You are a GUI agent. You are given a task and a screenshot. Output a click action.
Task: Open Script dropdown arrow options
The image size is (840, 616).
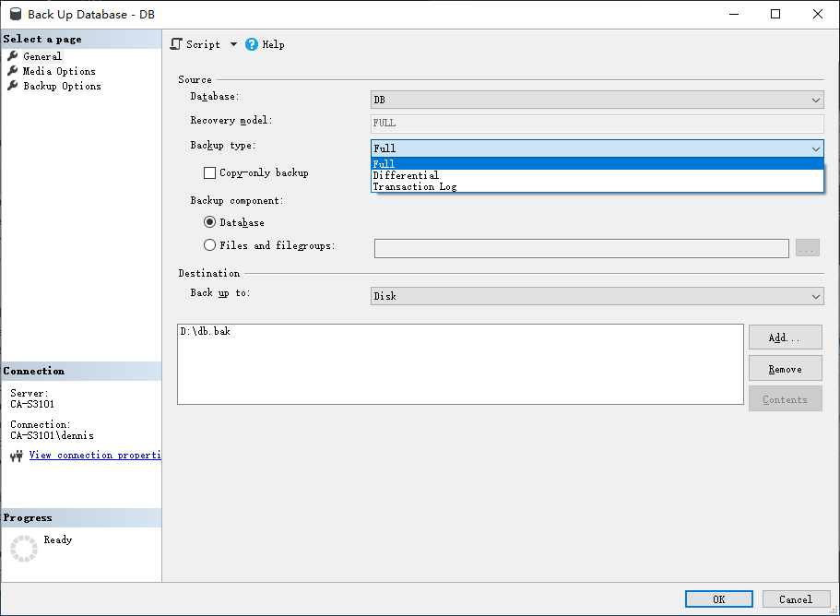[233, 44]
